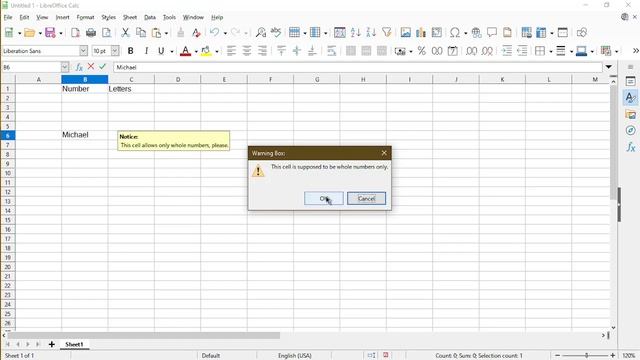Click Center Horizontally icon

247,51
